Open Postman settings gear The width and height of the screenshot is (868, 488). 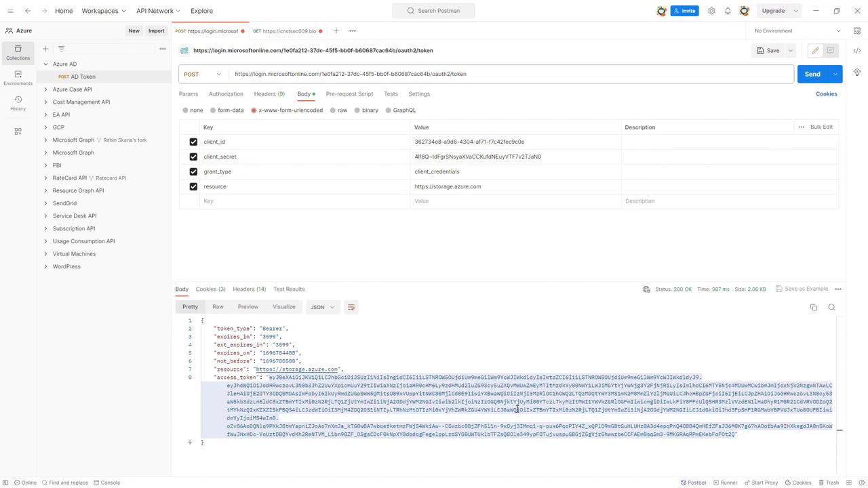click(x=711, y=11)
